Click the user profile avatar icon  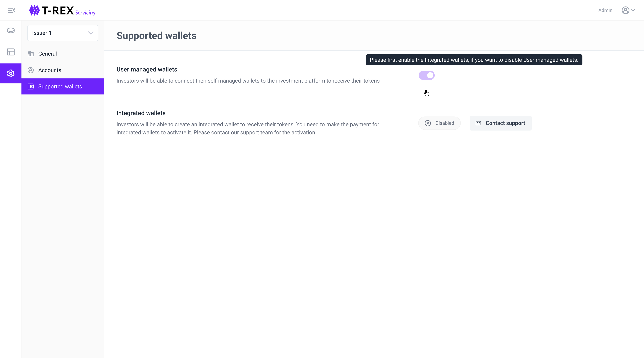625,10
